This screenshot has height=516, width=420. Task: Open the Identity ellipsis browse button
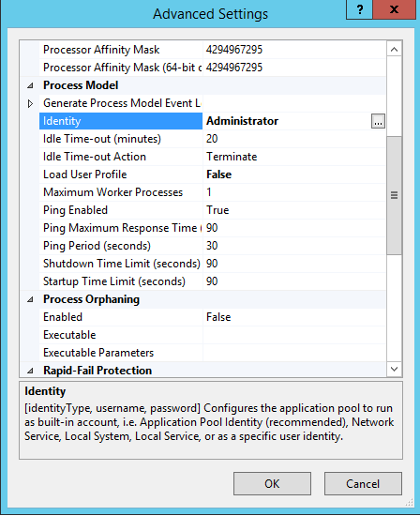(x=378, y=121)
